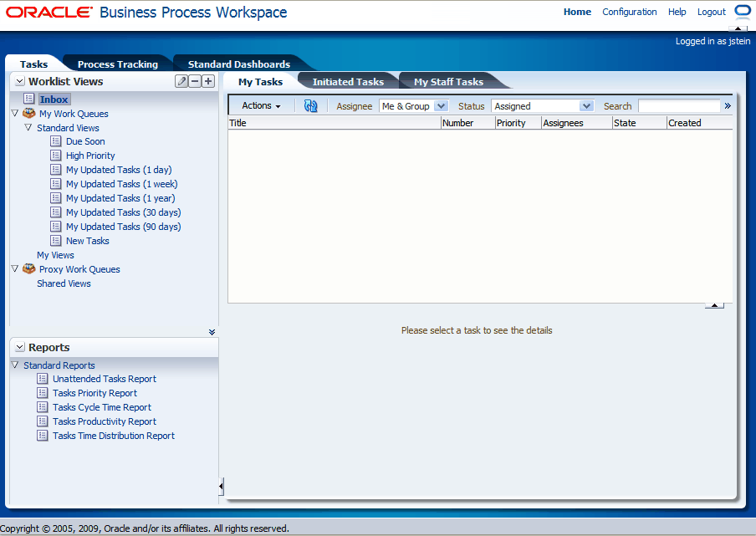The height and width of the screenshot is (536, 756).
Task: Open the Process Tracking tab
Action: (118, 64)
